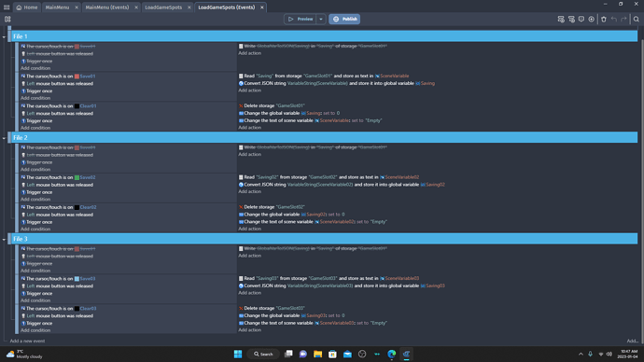Open Microsoft Store from the taskbar
This screenshot has width=644, height=362.
(332, 354)
